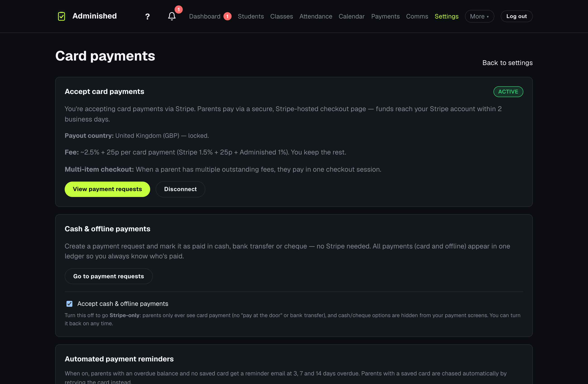Click the Cash & offline payments heading
The height and width of the screenshot is (384, 588).
click(107, 229)
